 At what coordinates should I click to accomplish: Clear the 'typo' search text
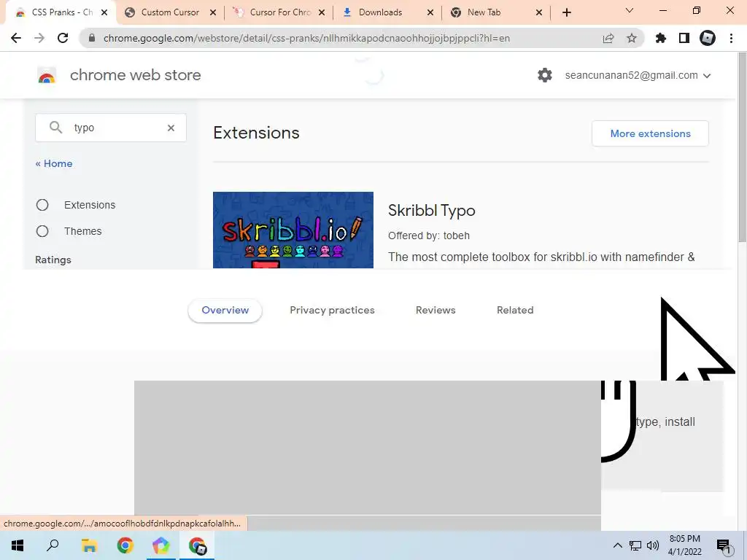click(171, 128)
